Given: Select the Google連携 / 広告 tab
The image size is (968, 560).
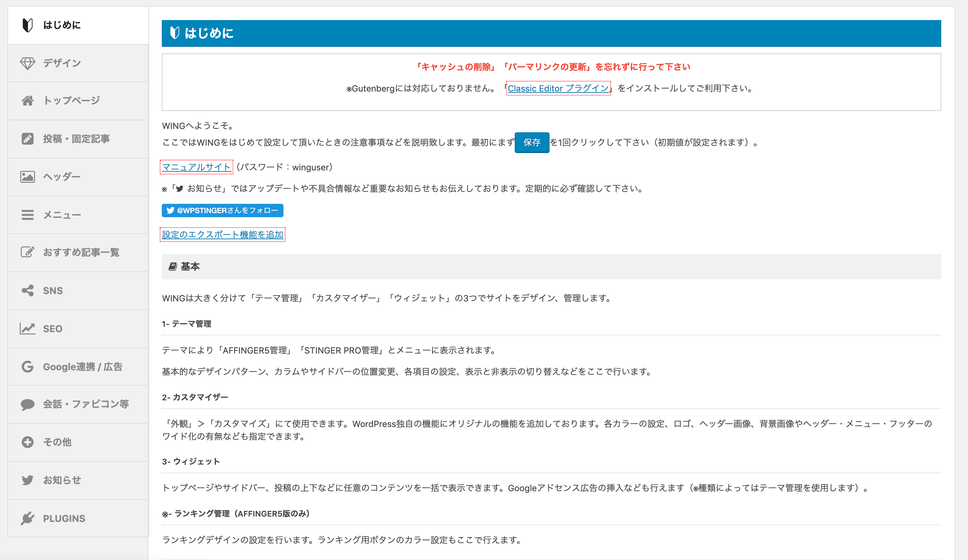Looking at the screenshot, I should [78, 367].
